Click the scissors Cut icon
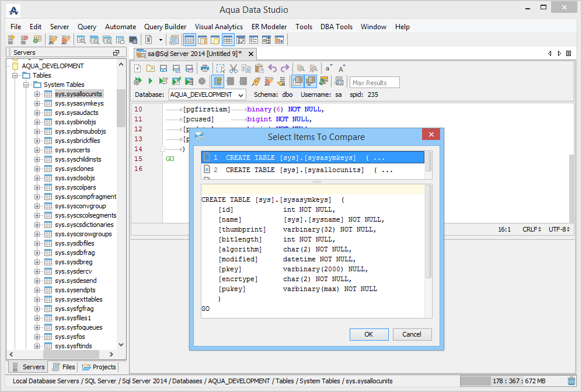Screen dimensions: 582x392 234,68
